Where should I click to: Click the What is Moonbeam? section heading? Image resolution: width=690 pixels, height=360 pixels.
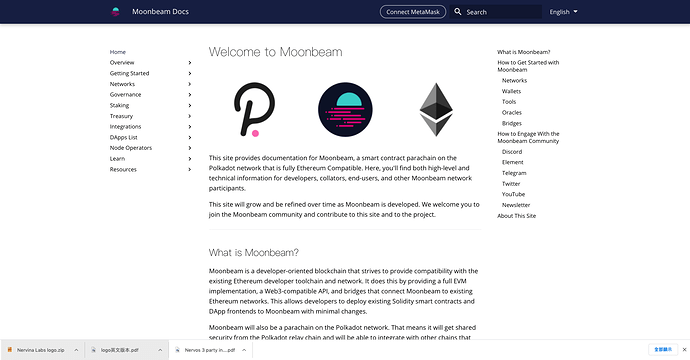(x=254, y=253)
